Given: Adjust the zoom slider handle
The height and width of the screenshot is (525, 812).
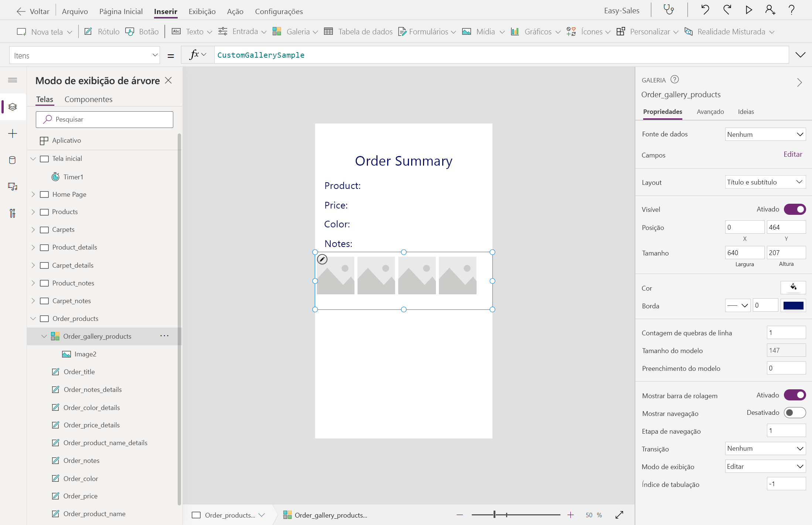Looking at the screenshot, I should [494, 515].
